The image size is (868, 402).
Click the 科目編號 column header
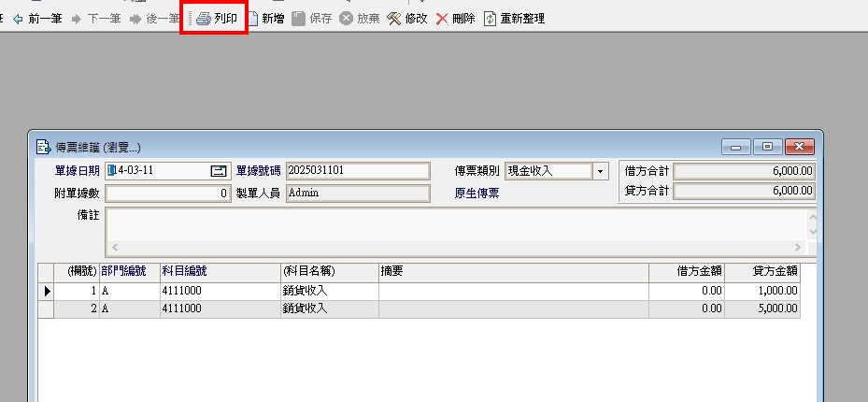coord(184,271)
